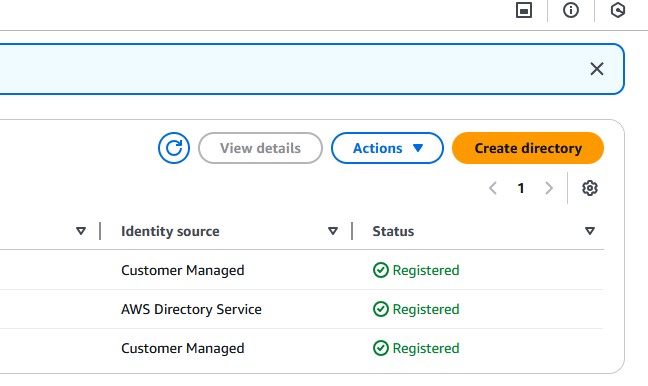The width and height of the screenshot is (648, 386).
Task: Go to the previous page arrow
Action: point(493,188)
